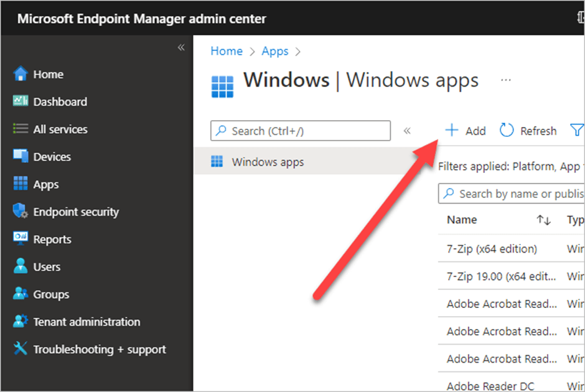This screenshot has width=585, height=392.
Task: Open the 7-Zip (x64 edition) app
Action: coord(492,249)
